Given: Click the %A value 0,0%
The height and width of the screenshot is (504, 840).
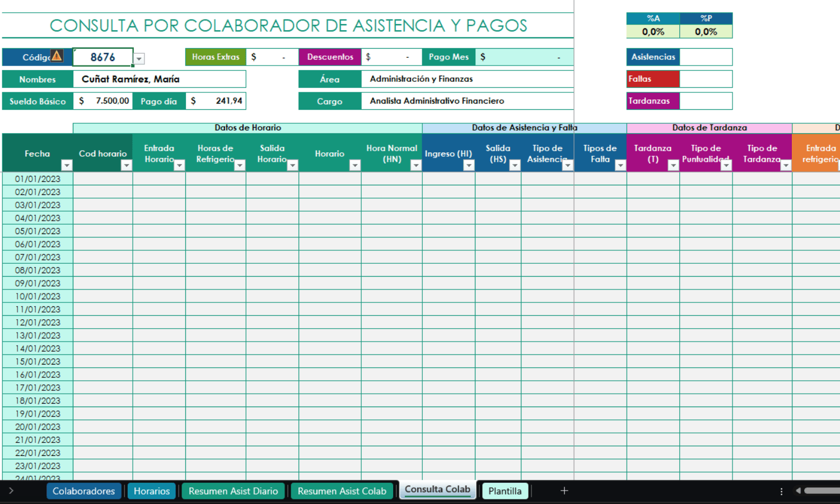Looking at the screenshot, I should [x=653, y=32].
